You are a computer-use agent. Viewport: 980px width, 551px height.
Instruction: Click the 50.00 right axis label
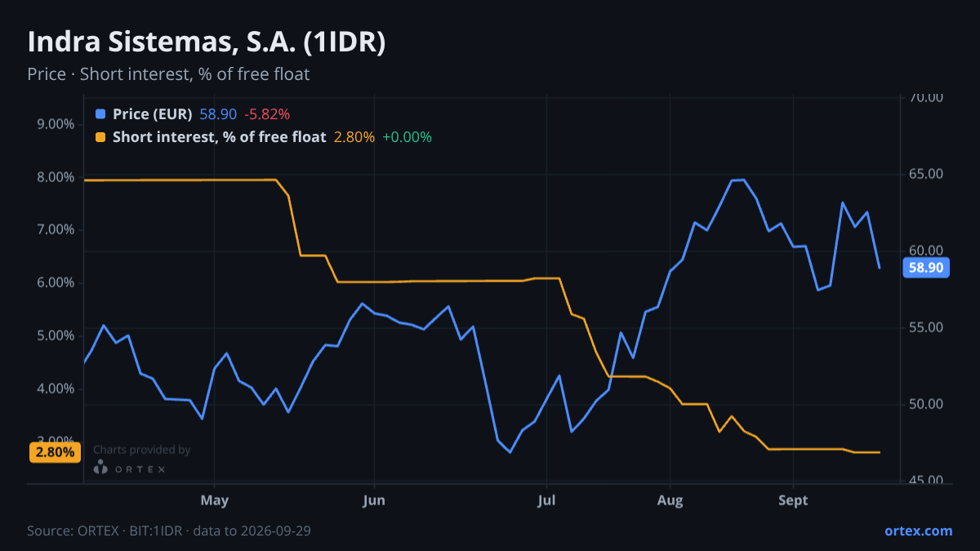[926, 405]
